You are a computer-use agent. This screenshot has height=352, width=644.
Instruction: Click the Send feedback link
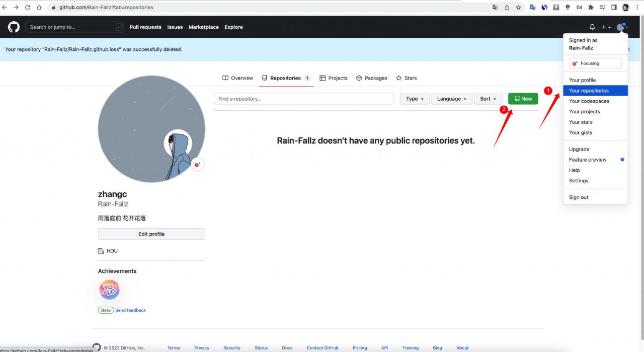pos(130,310)
